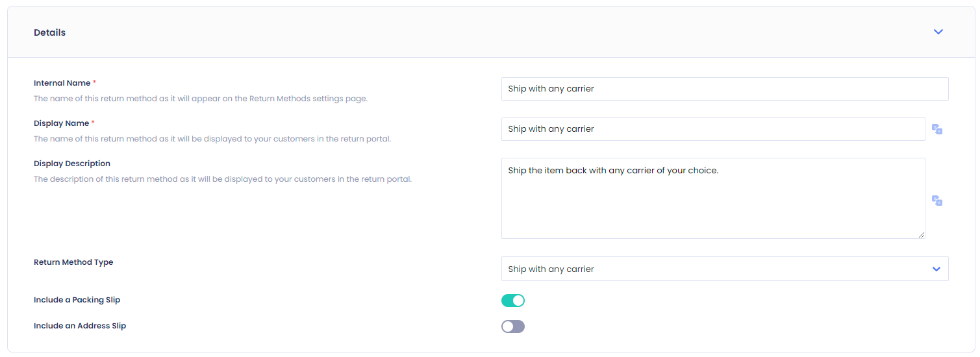Click the Details header title
980x357 pixels.
[x=50, y=32]
